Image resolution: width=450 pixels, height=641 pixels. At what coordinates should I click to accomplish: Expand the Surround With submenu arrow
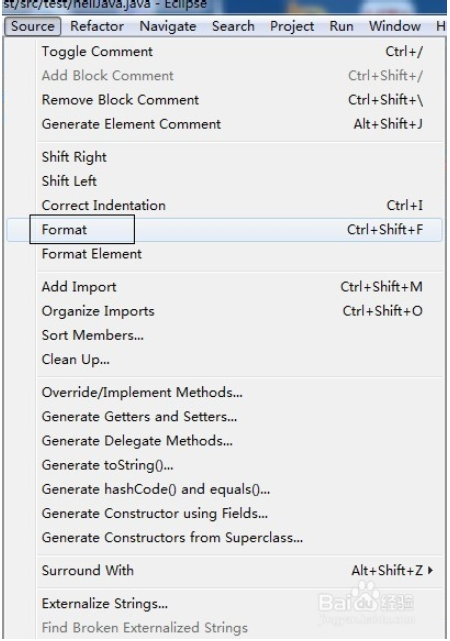[x=430, y=570]
